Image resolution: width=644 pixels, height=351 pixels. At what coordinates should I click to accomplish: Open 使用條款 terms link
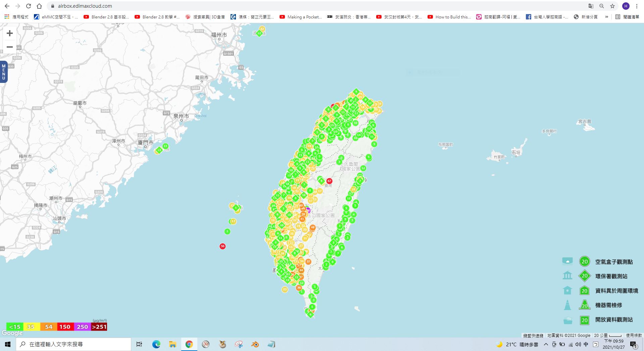point(634,335)
